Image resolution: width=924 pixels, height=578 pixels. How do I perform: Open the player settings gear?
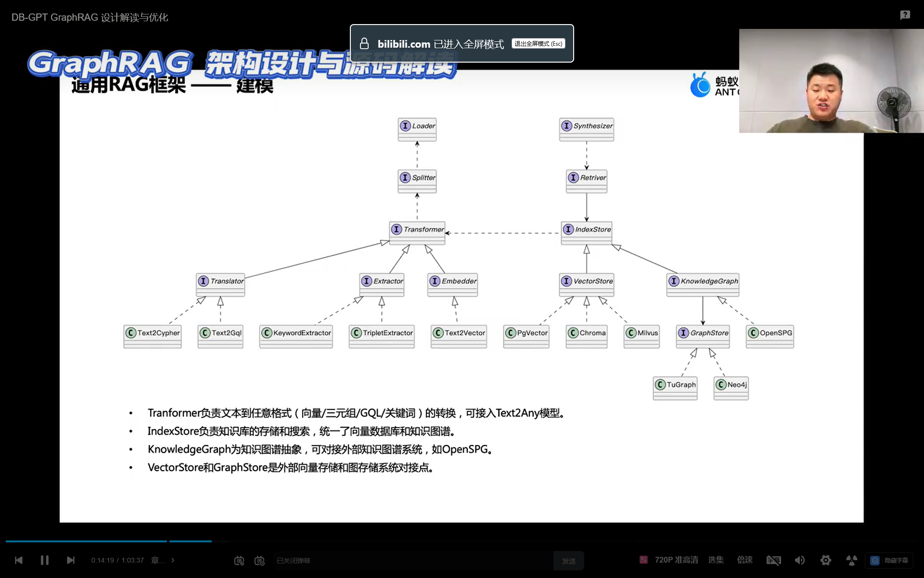click(x=825, y=560)
